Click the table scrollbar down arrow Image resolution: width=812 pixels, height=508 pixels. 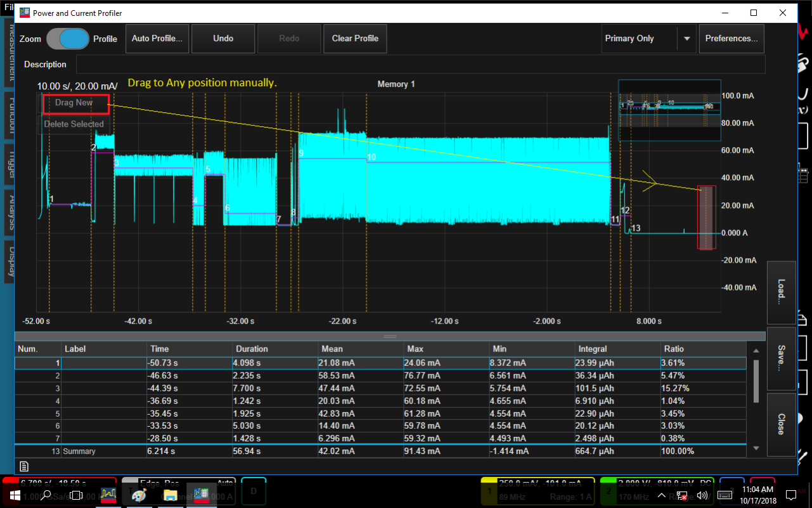click(755, 448)
